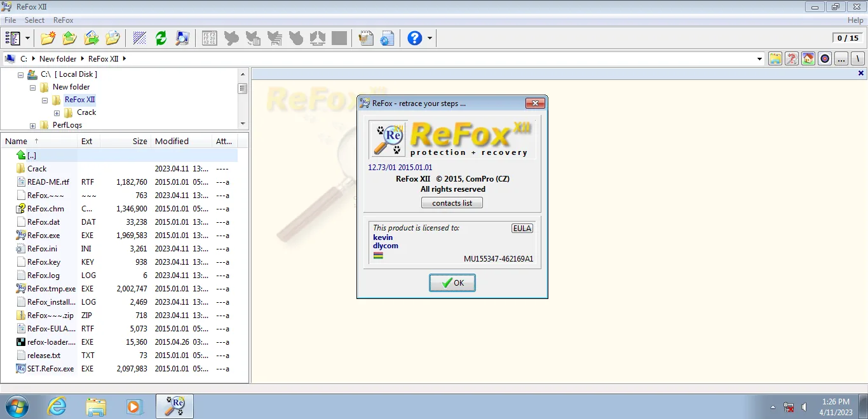
Task: Click the house home folder button
Action: pos(808,58)
